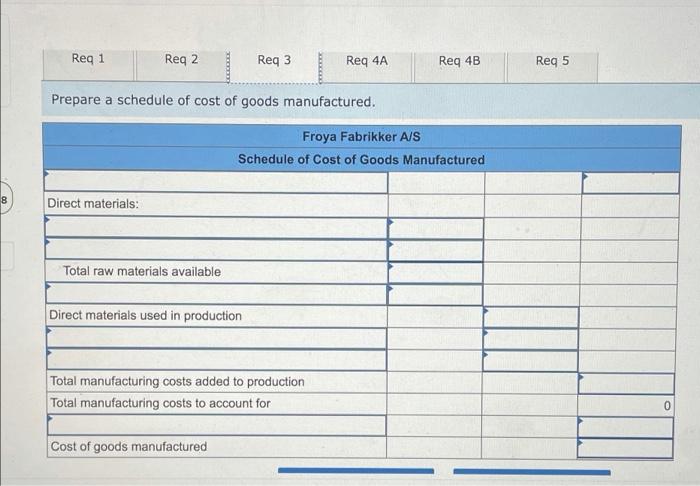Click the Total manufacturing costs to account for label
700x486 pixels.
click(160, 403)
